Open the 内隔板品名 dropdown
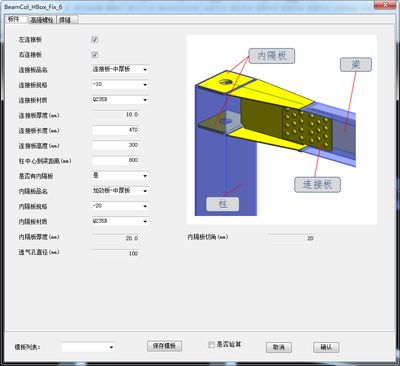Screen dimensions: 400x366 (120, 191)
